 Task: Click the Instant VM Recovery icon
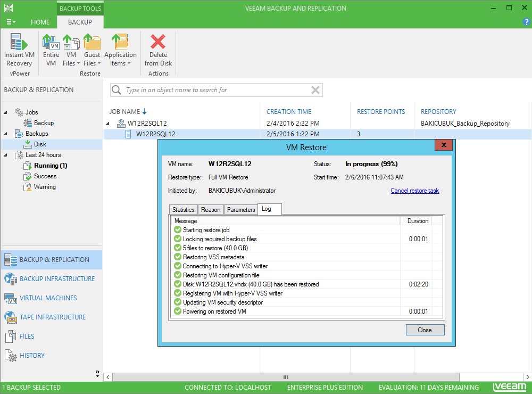coord(19,50)
